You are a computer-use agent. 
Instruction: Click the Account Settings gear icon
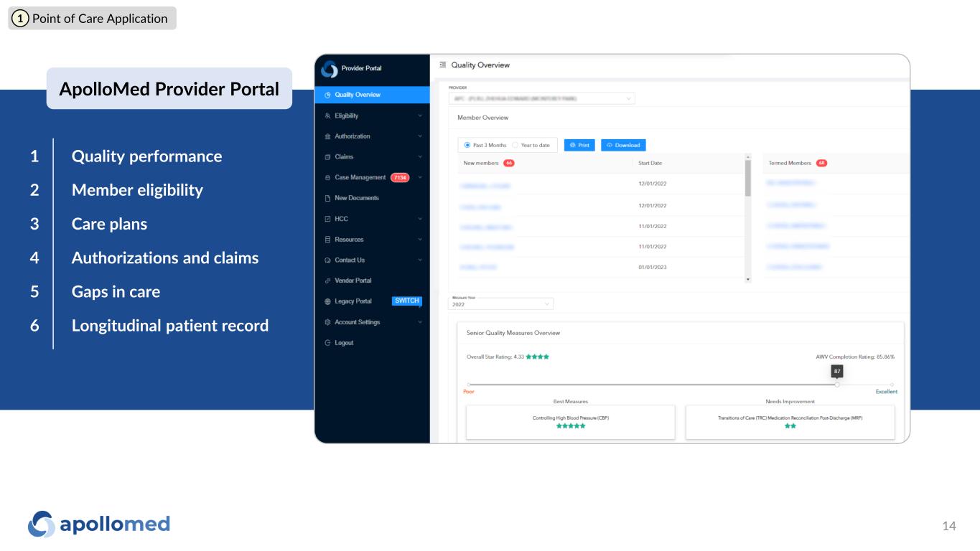(327, 322)
